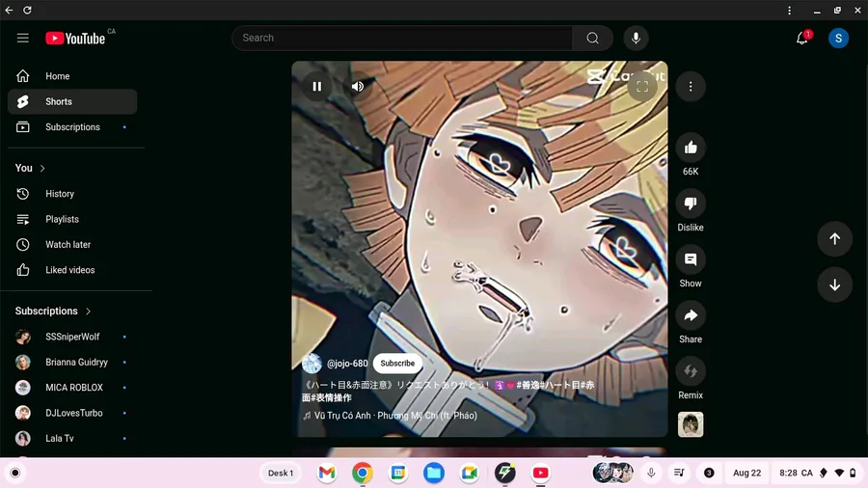Enter fullscreen on the Short
Image resolution: width=868 pixels, height=488 pixels.
click(x=642, y=86)
